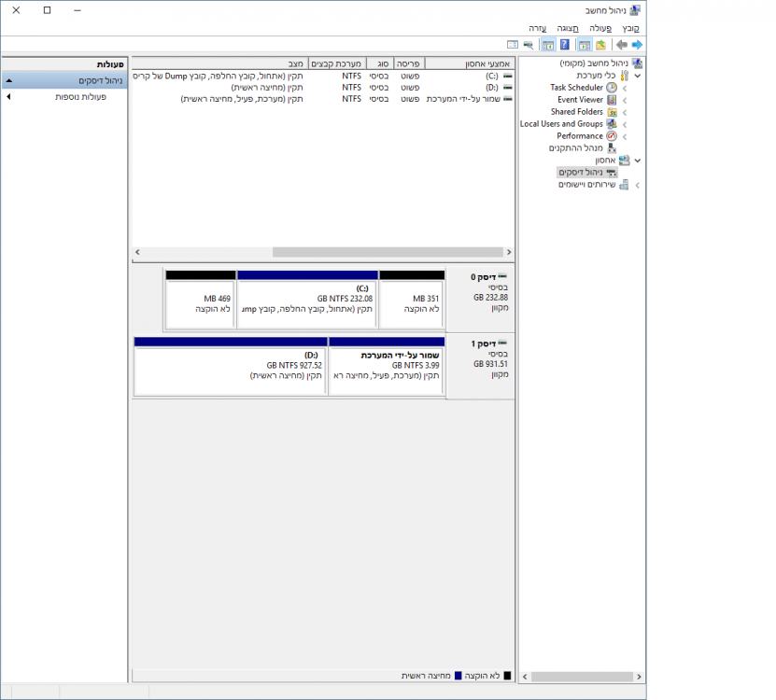Click 'פשוט' in the (D:) volume row
The image size is (776, 700).
(x=410, y=88)
